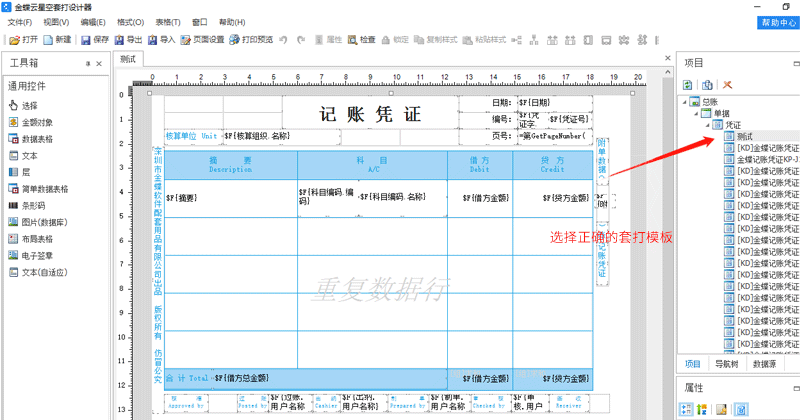Close the toolbox panel with X
This screenshot has height=420, width=800.
pyautogui.click(x=99, y=64)
